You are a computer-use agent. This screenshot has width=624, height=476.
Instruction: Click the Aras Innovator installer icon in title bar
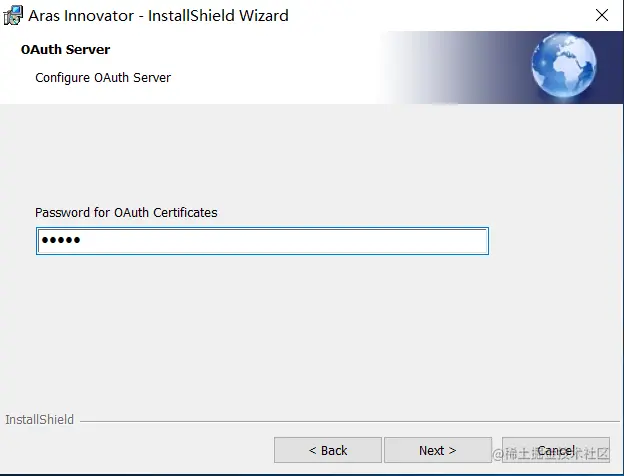(13, 15)
